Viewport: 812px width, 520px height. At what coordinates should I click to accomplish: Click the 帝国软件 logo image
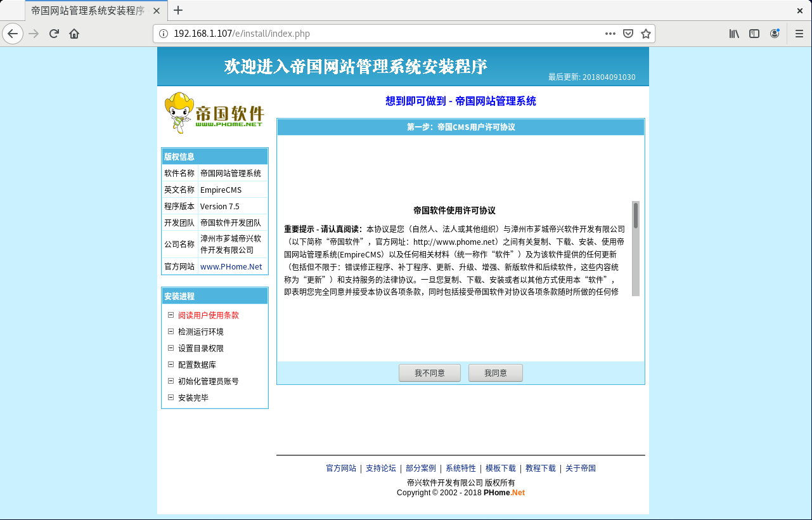coord(214,113)
